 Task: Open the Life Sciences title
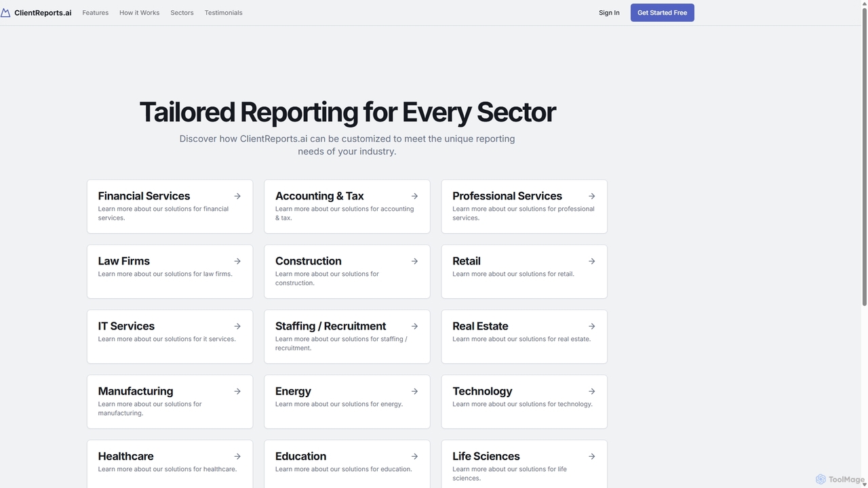(x=486, y=456)
